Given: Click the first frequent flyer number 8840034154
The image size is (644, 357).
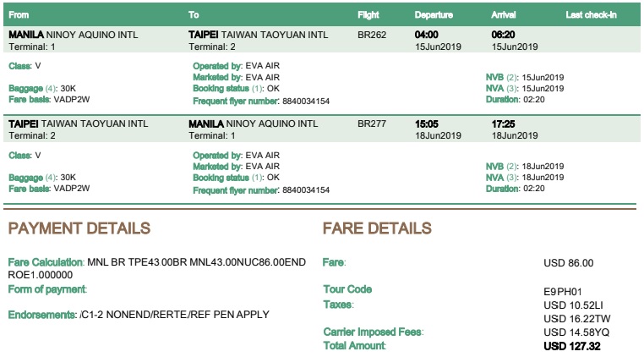Looking at the screenshot, I should 306,102.
